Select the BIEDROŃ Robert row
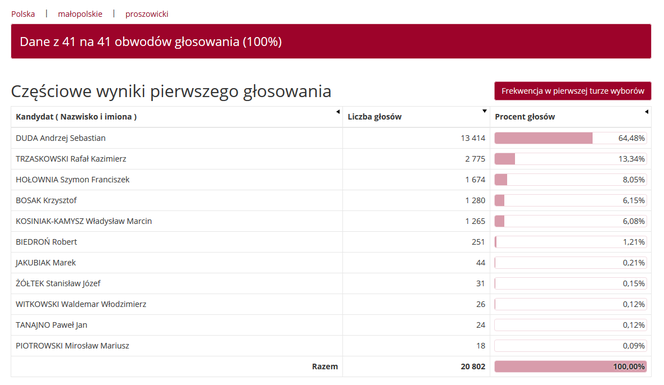 (x=331, y=242)
